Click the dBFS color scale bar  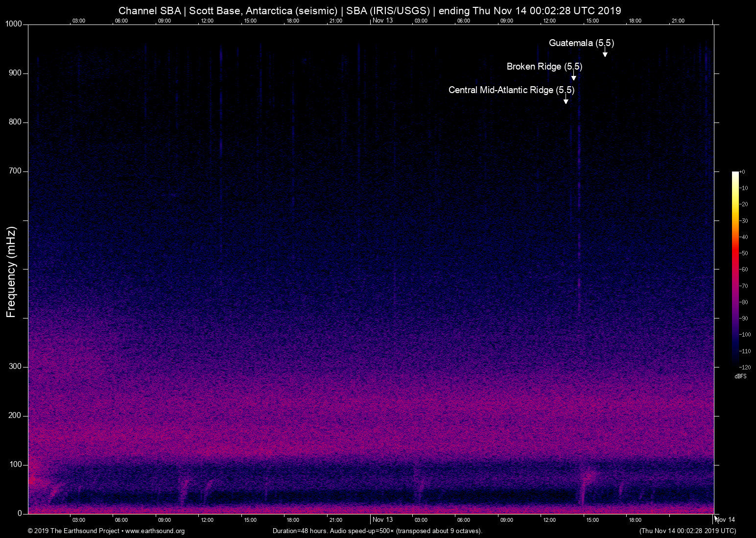[735, 269]
